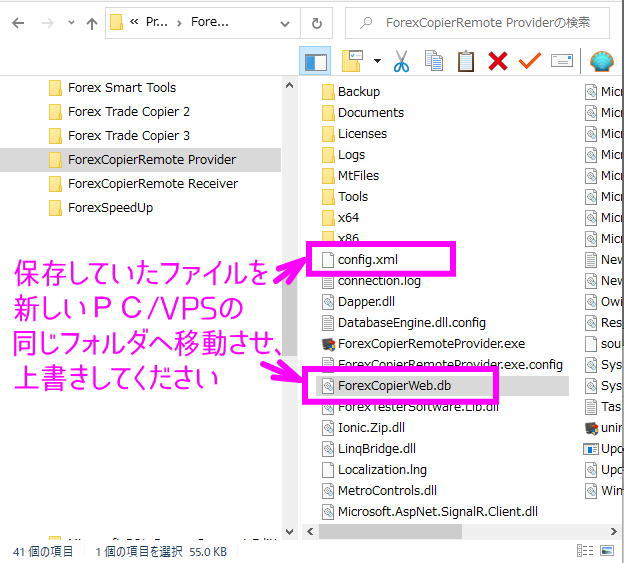Click the Rename toolbar icon
Screen dimensions: 624x563
[x=562, y=61]
